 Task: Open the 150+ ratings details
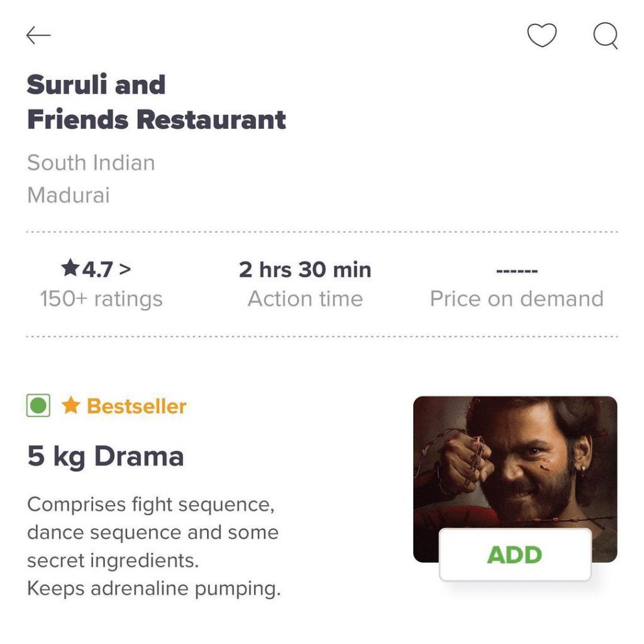click(101, 299)
